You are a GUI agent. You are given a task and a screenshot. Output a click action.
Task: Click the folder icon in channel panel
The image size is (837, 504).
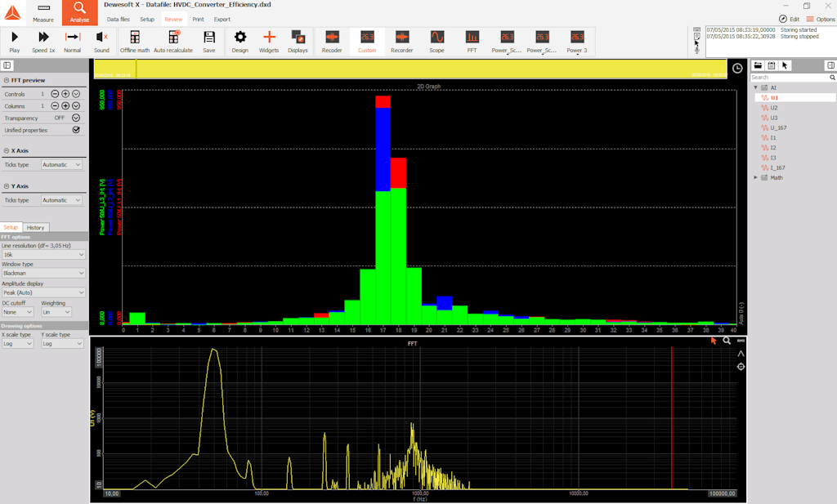[758, 65]
